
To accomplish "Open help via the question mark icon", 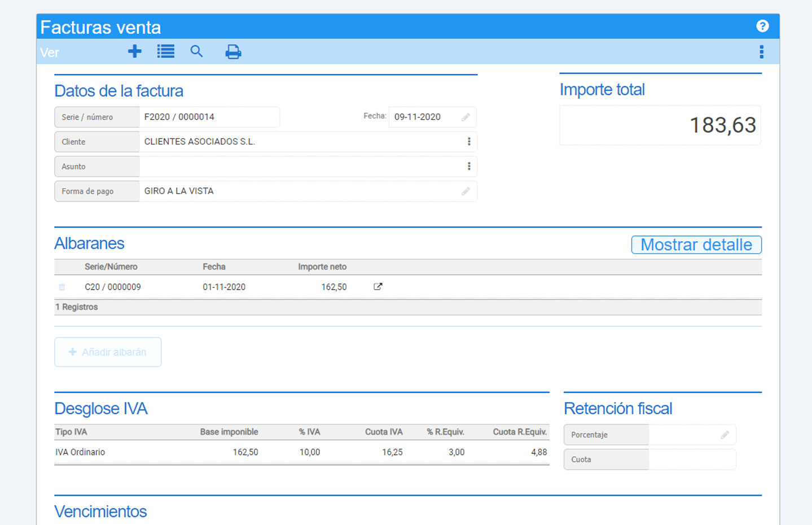I will pyautogui.click(x=762, y=26).
